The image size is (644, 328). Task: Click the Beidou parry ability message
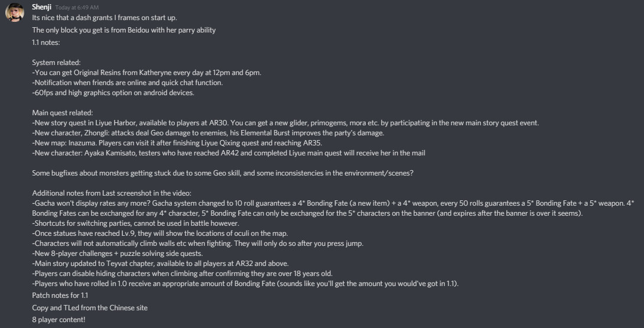(123, 30)
